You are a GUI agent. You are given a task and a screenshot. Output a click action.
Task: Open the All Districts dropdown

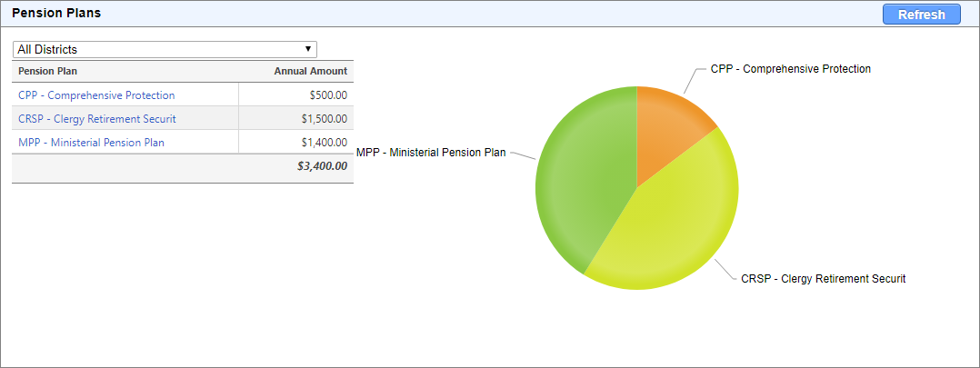click(164, 49)
